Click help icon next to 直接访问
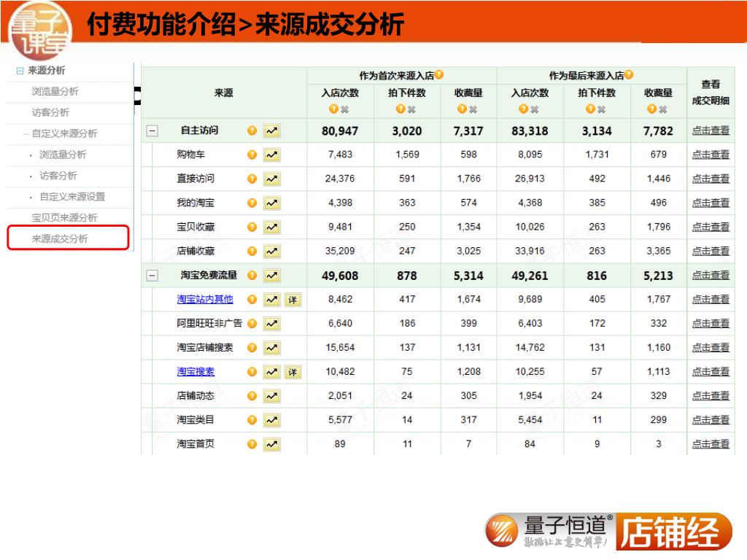This screenshot has height=560, width=747. (252, 179)
